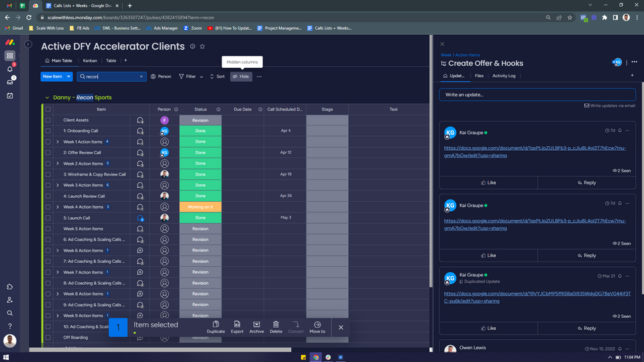Tick the checkbox for Client Assets row

point(48,120)
